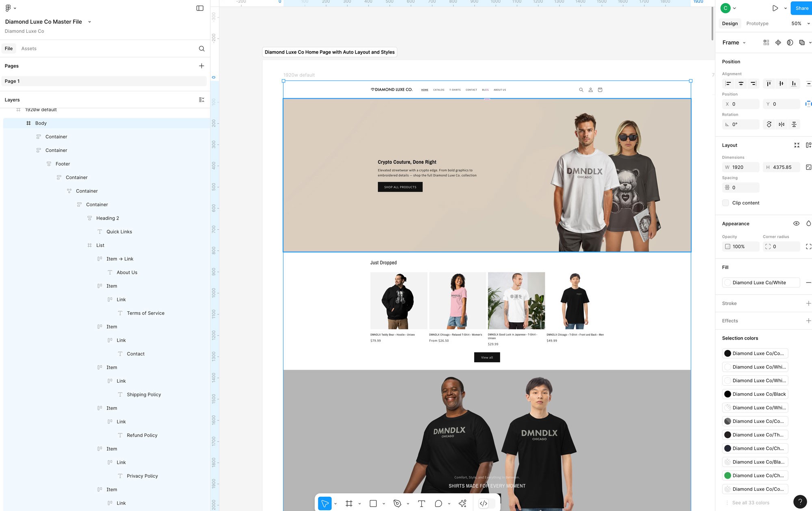The height and width of the screenshot is (511, 812).
Task: Click resize to fit icon in Layout header
Action: (x=797, y=145)
